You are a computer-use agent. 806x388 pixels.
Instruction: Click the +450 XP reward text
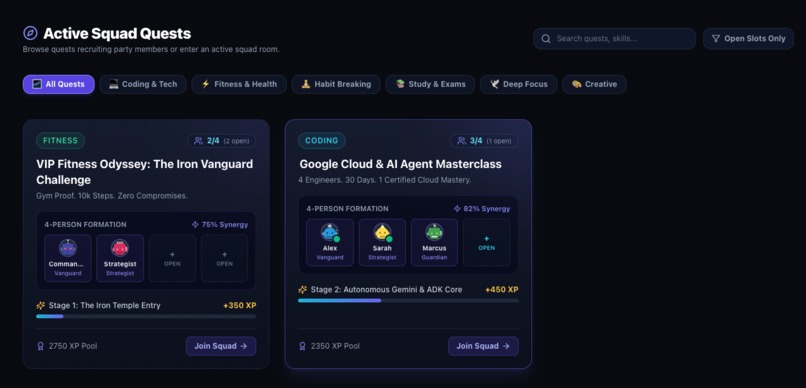pos(502,290)
